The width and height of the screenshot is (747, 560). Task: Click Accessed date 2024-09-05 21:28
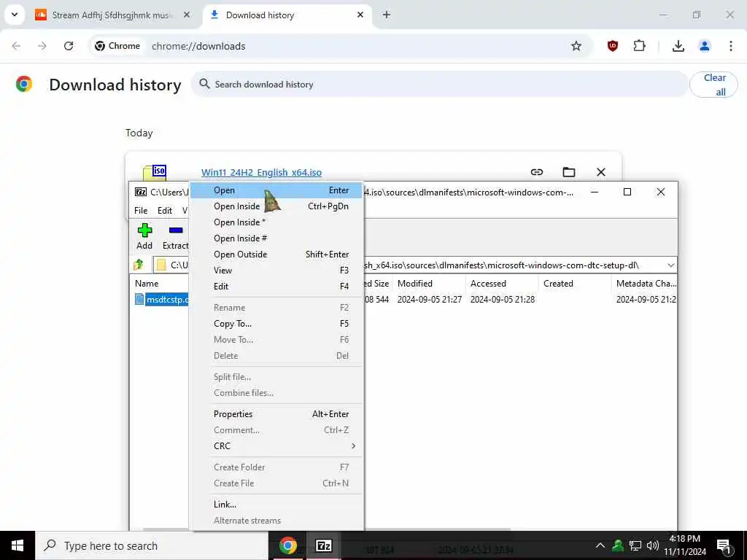click(x=503, y=300)
